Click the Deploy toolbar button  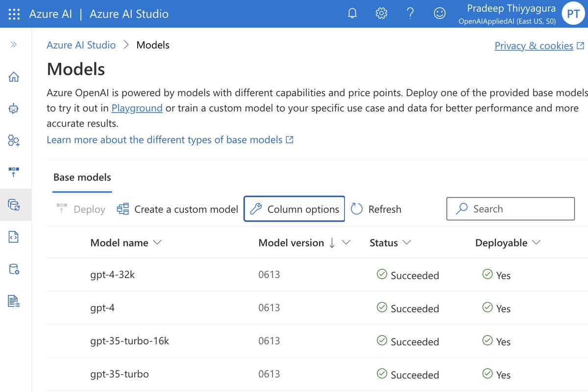tap(81, 209)
